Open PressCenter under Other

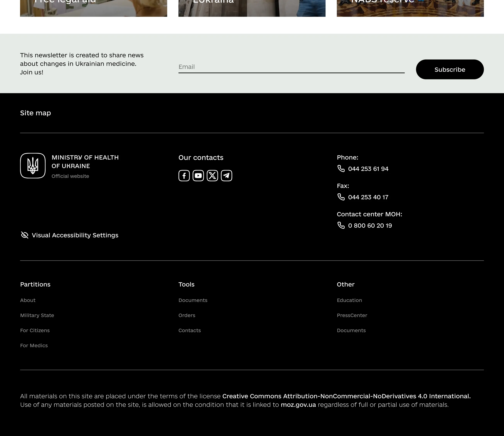[352, 315]
